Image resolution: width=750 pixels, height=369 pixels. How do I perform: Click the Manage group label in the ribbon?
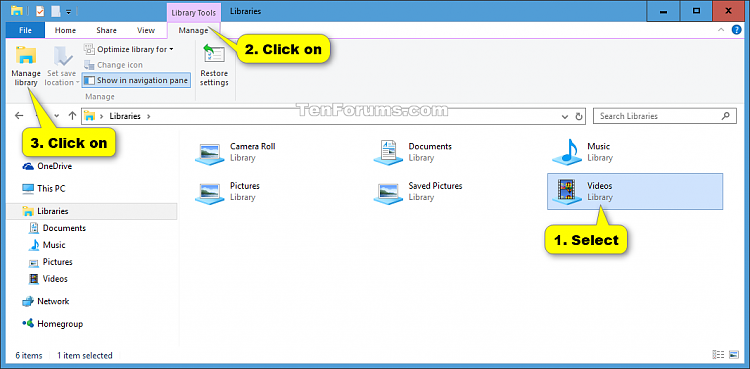[100, 97]
